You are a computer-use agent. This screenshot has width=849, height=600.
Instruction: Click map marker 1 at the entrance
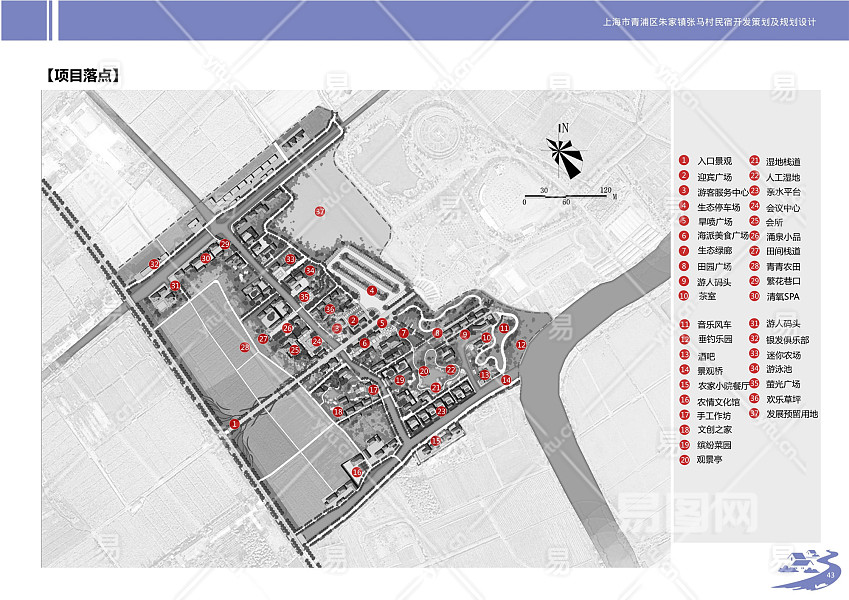(x=234, y=424)
